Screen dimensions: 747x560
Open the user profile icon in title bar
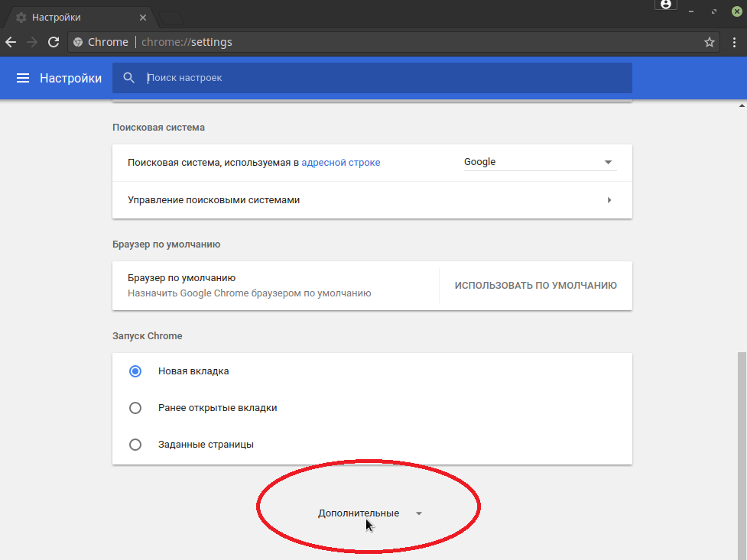point(665,5)
